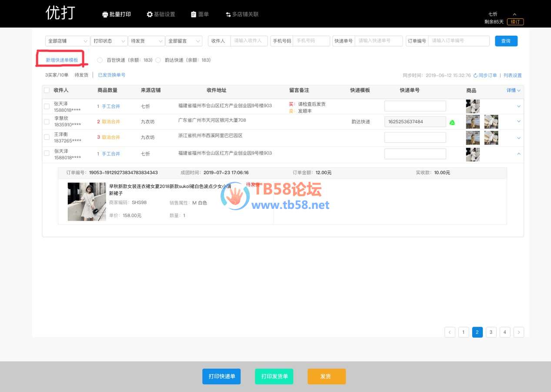This screenshot has width=551, height=392.
Task: Open product thumbnail in 李慧欣 row
Action: pyautogui.click(x=473, y=122)
